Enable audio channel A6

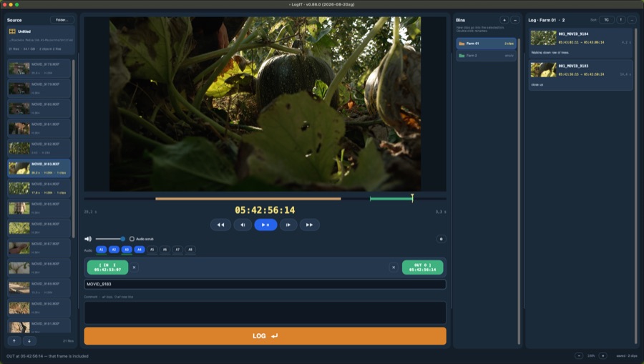tap(165, 250)
